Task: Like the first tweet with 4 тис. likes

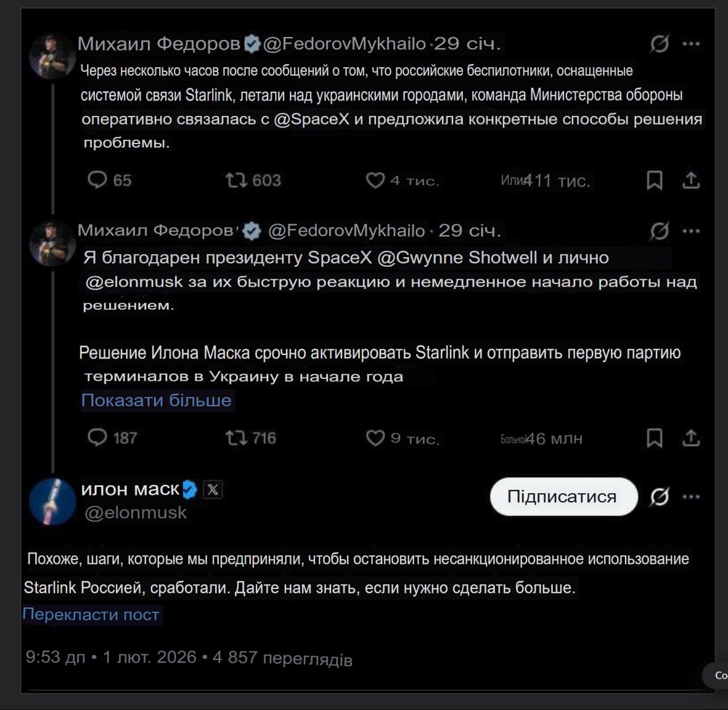Action: click(375, 180)
